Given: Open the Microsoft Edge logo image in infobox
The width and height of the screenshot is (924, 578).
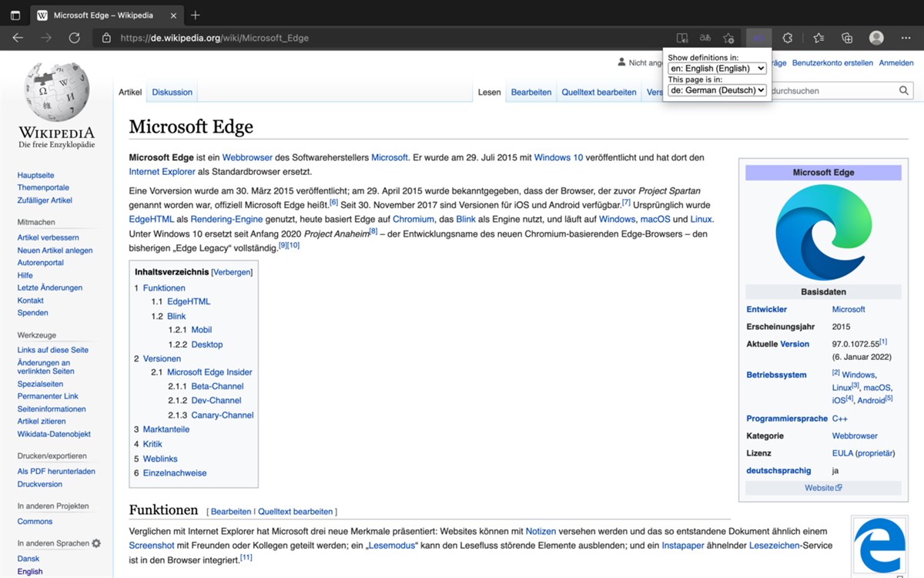Looking at the screenshot, I should [823, 232].
